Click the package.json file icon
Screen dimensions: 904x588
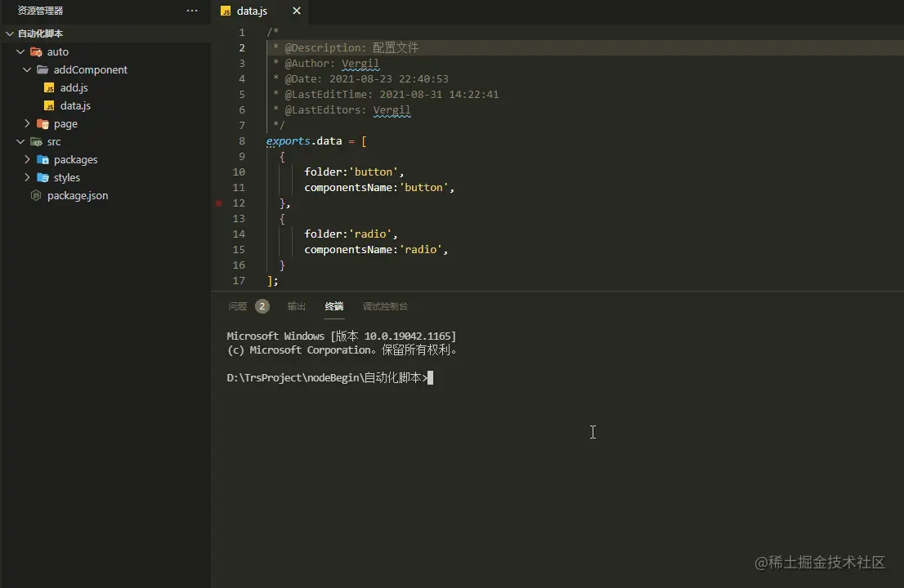coord(36,196)
